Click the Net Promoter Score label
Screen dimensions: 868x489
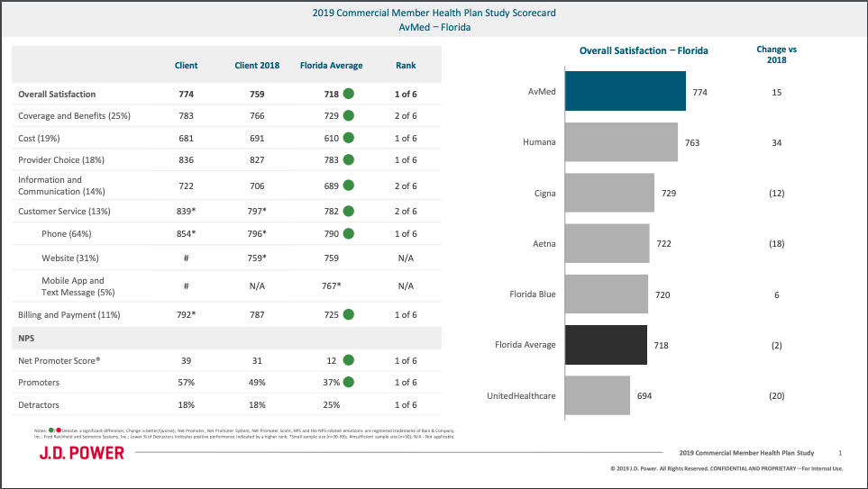click(x=59, y=360)
